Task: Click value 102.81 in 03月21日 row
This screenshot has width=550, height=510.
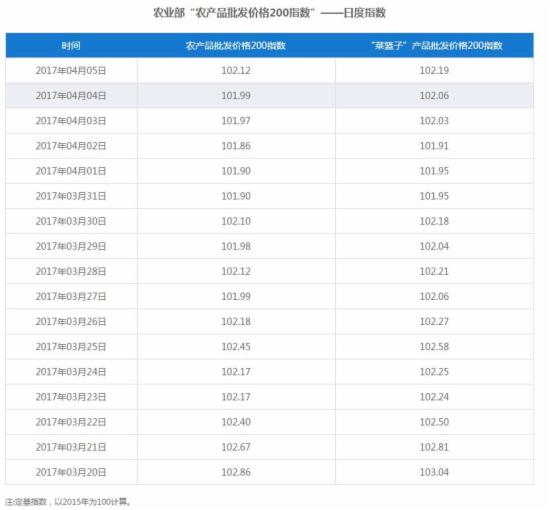Action: pyautogui.click(x=434, y=447)
